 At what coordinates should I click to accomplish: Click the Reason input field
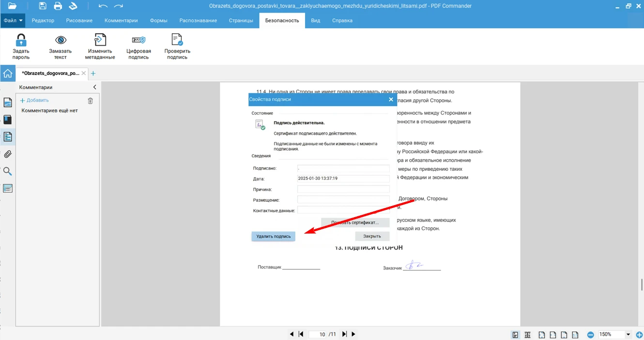click(x=343, y=190)
